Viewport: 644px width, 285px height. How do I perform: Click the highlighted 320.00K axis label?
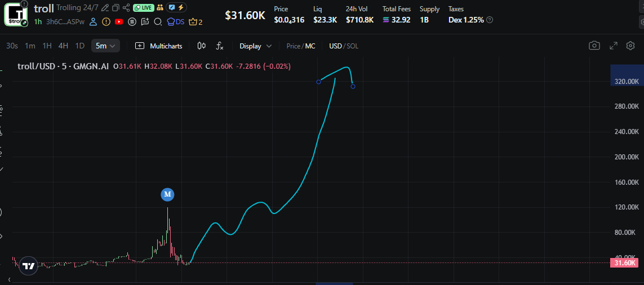pyautogui.click(x=627, y=82)
